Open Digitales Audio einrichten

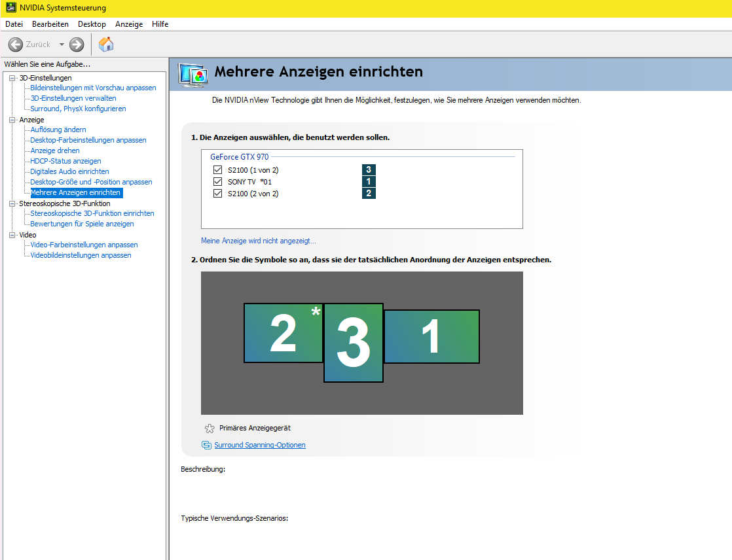(69, 171)
